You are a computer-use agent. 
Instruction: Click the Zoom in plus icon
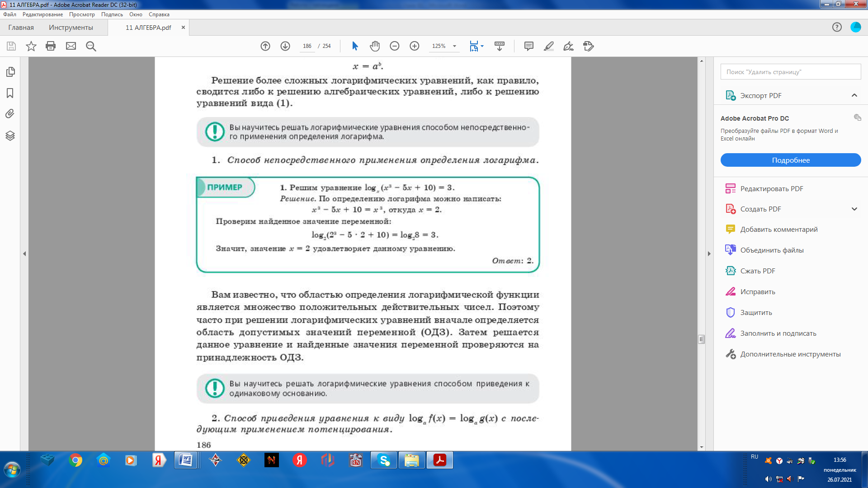pyautogui.click(x=414, y=46)
